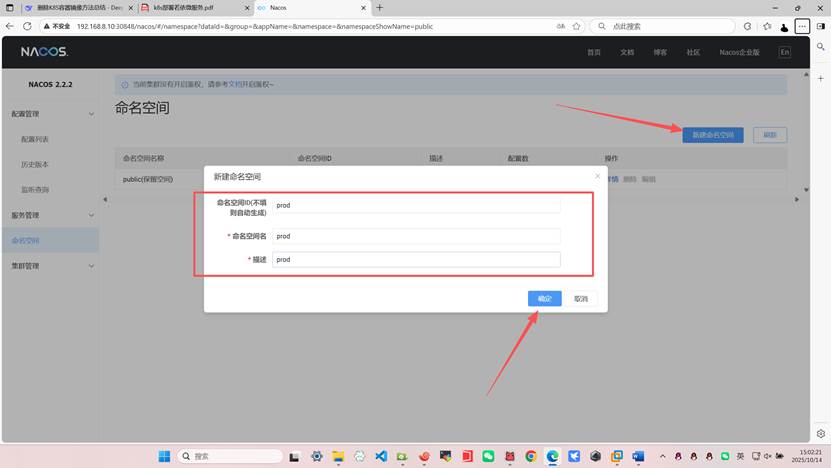Image resolution: width=831 pixels, height=468 pixels.
Task: Open WeChat from the taskbar
Action: (488, 456)
